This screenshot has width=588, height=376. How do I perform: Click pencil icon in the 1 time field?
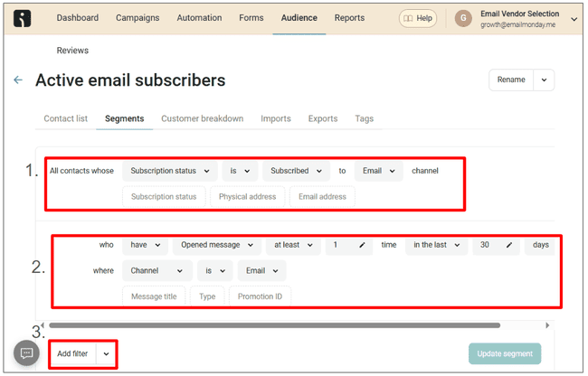[362, 245]
